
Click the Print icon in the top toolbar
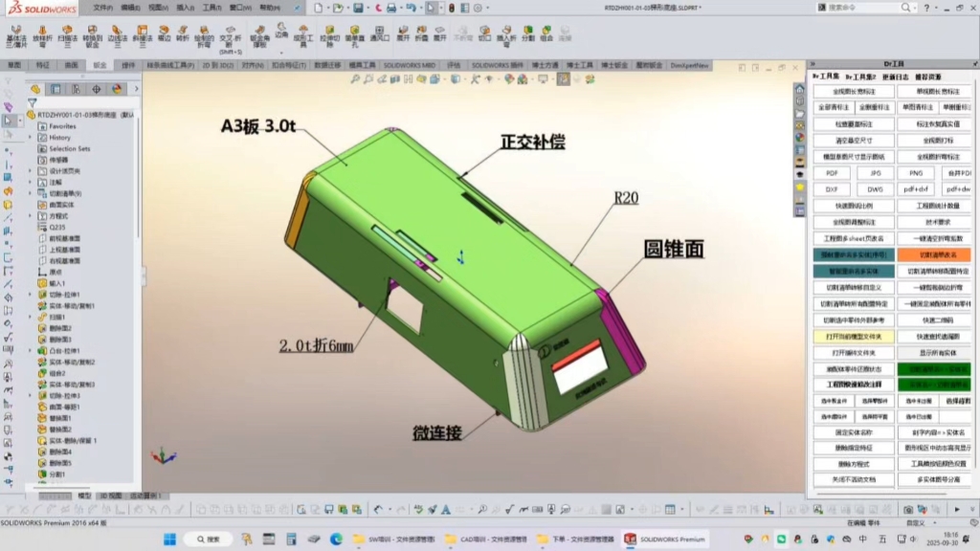(x=391, y=8)
